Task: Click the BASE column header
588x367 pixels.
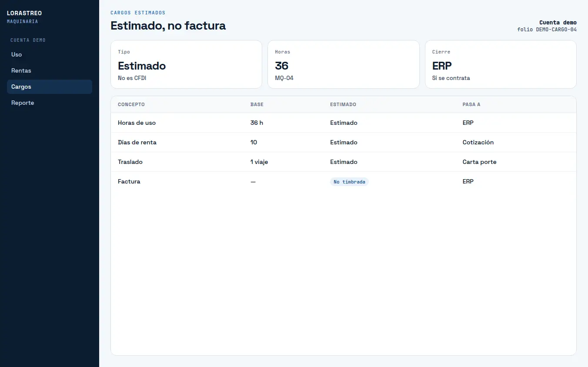Action: [x=257, y=105]
